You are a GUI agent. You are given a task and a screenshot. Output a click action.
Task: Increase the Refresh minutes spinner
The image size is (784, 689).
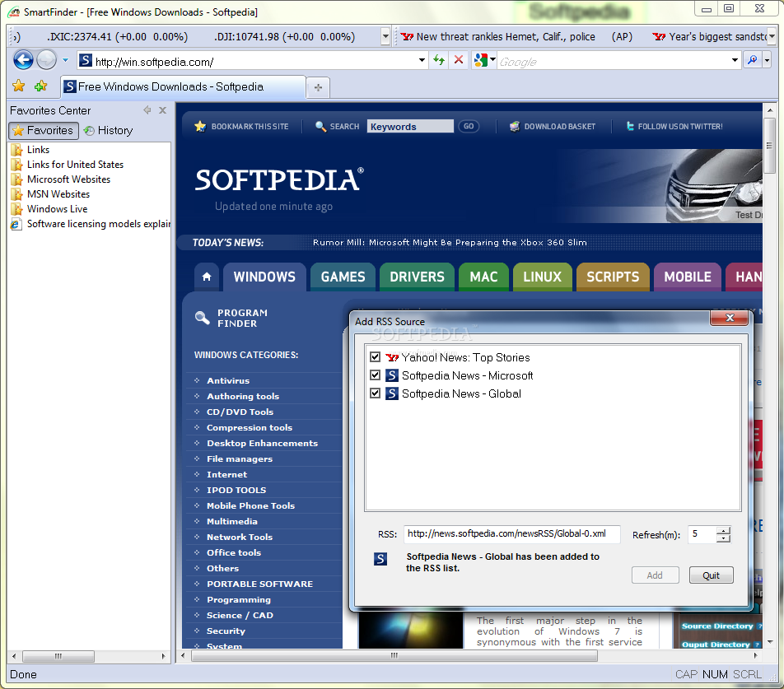pyautogui.click(x=723, y=531)
